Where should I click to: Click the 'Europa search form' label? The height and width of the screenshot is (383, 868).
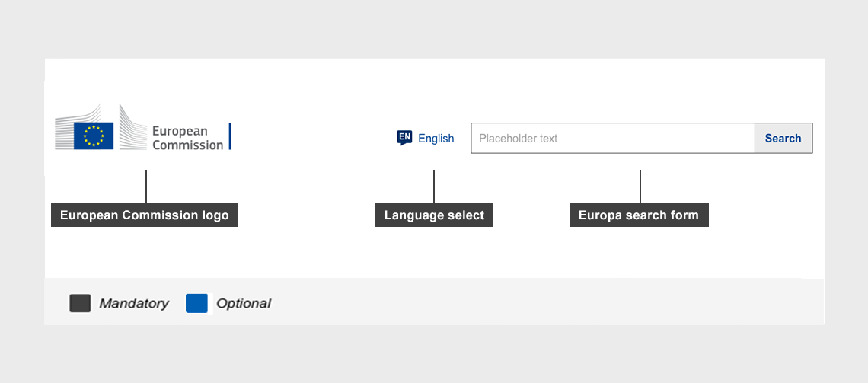click(639, 215)
